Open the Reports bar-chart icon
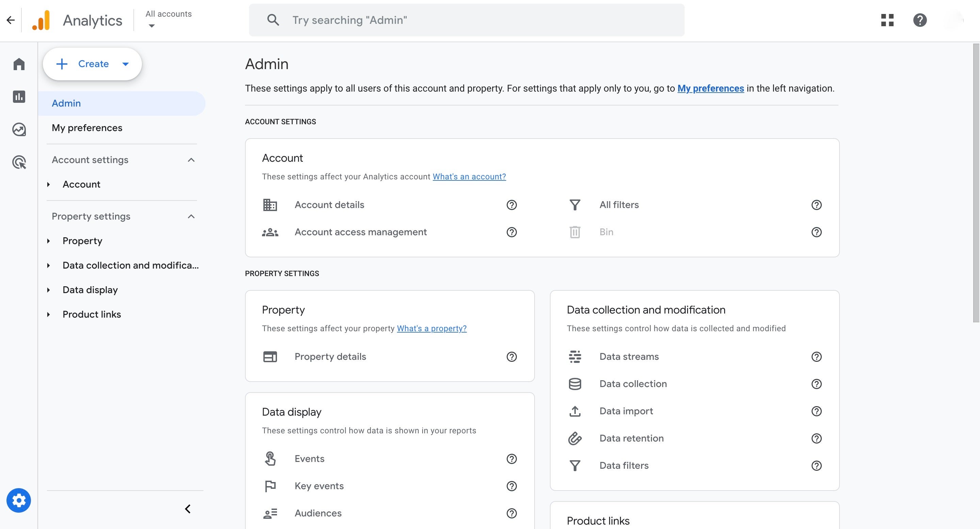This screenshot has height=529, width=980. (x=19, y=97)
